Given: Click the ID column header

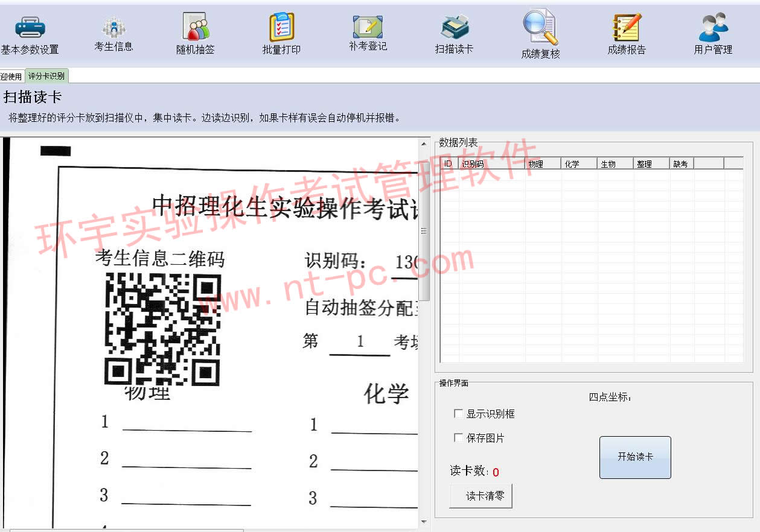Looking at the screenshot, I should pos(449,163).
